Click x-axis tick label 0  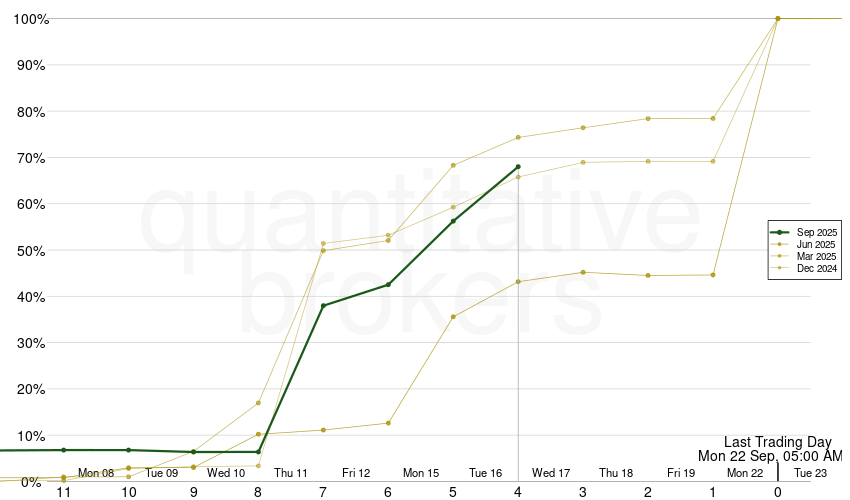[778, 492]
